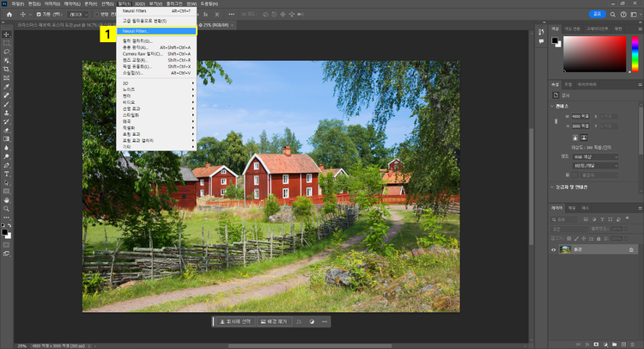
Task: Click the trash icon in Layers panel
Action: pos(633,344)
